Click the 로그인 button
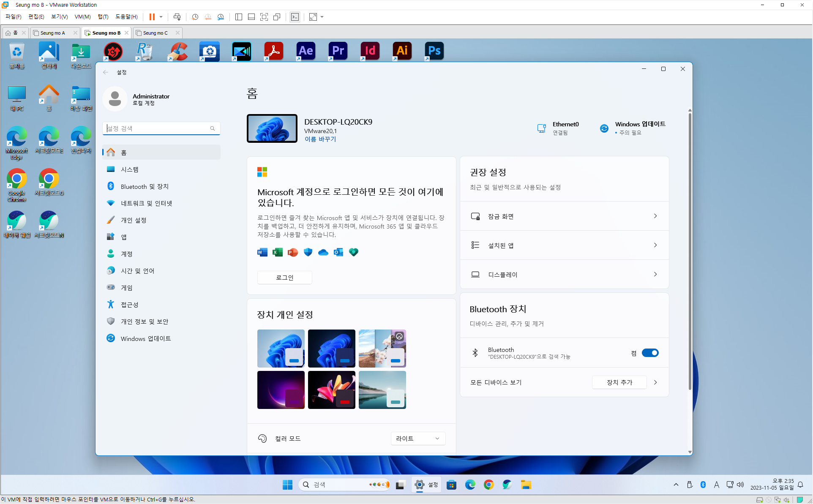Screen dimensions: 813x504 click(x=284, y=278)
